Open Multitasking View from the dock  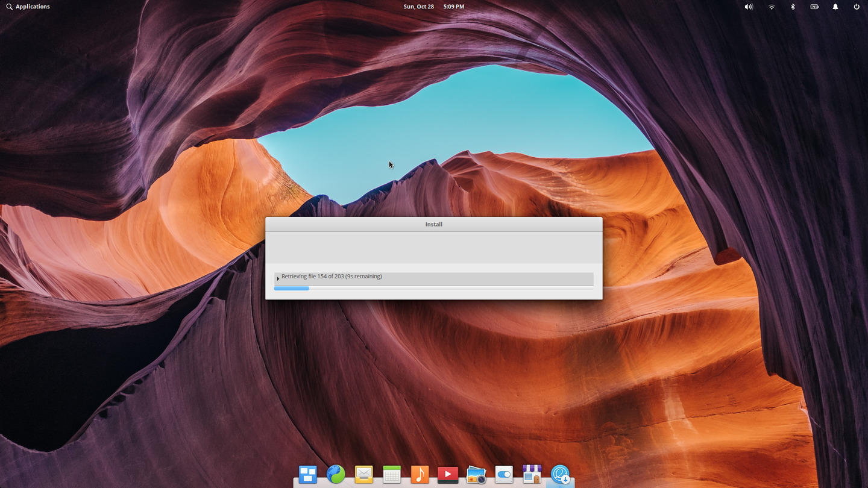point(308,475)
